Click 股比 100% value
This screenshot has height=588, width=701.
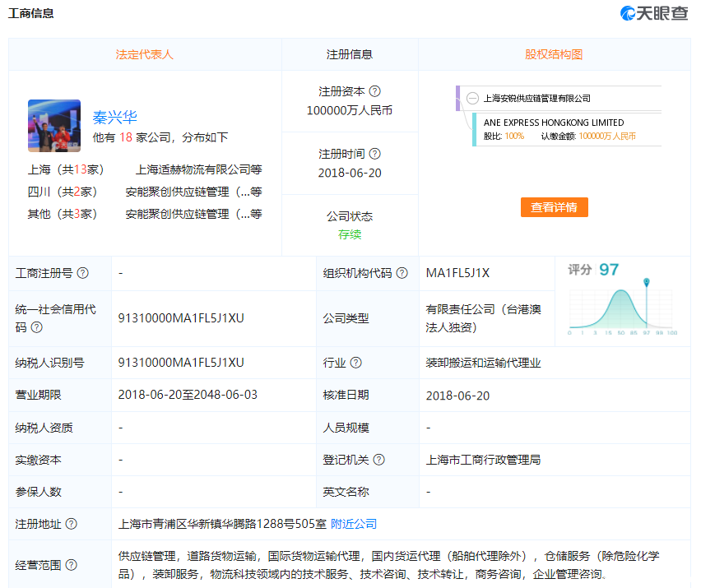(x=514, y=137)
